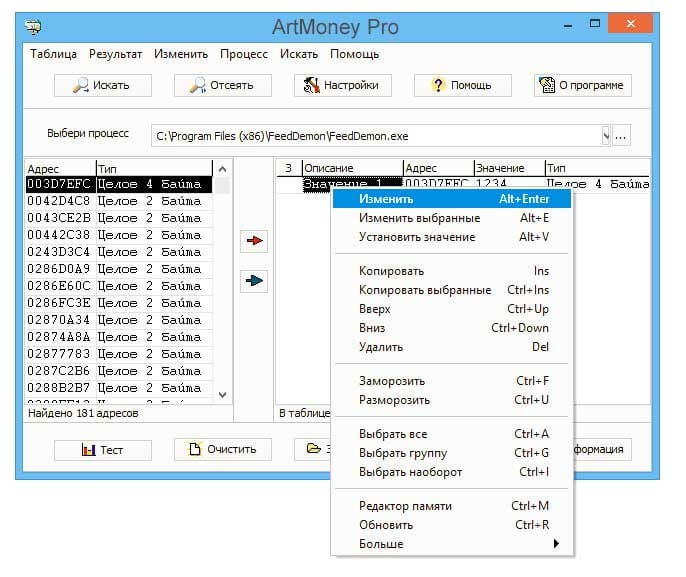Click the Значение column header in table
The width and height of the screenshot is (686, 577).
pyautogui.click(x=509, y=168)
